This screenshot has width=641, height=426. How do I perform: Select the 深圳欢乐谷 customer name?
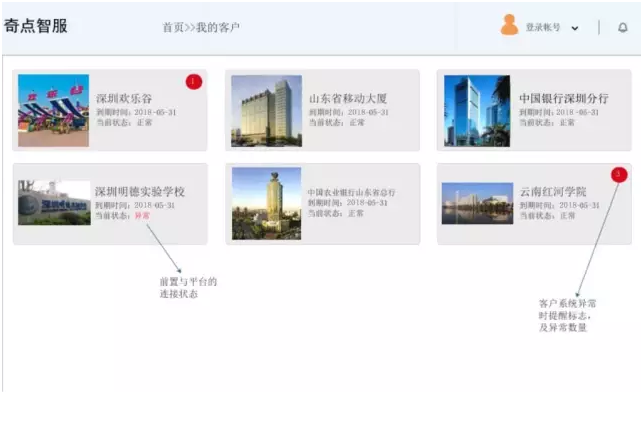[x=124, y=99]
